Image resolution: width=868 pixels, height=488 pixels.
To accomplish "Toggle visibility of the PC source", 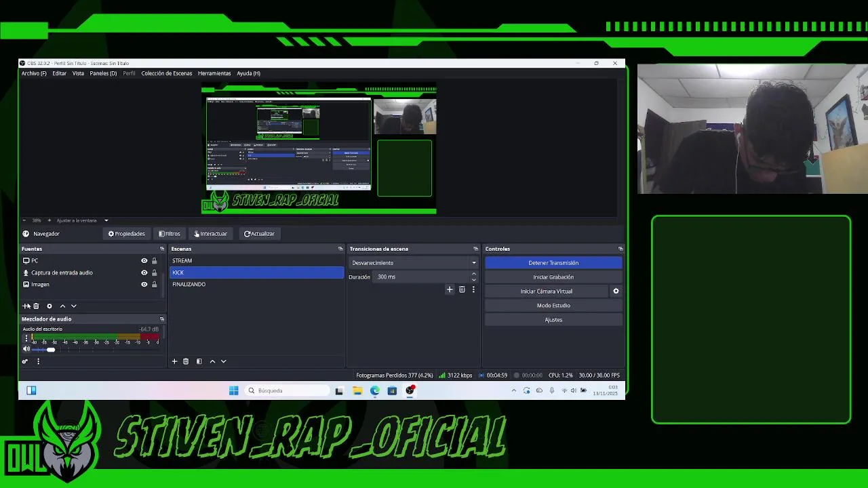I will pyautogui.click(x=144, y=261).
